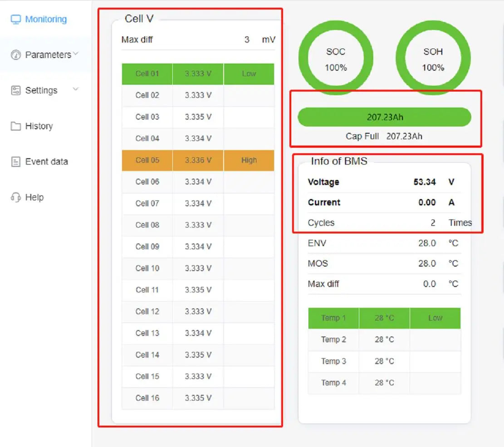Screen dimensions: 504x447
Task: Click the Settings sliders icon
Action: point(16,91)
